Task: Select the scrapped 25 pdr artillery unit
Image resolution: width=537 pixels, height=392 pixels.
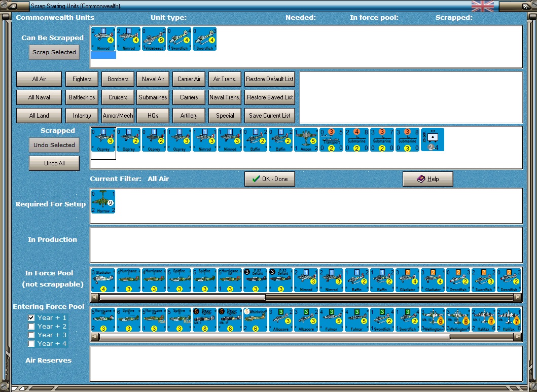Action: pyautogui.click(x=433, y=139)
